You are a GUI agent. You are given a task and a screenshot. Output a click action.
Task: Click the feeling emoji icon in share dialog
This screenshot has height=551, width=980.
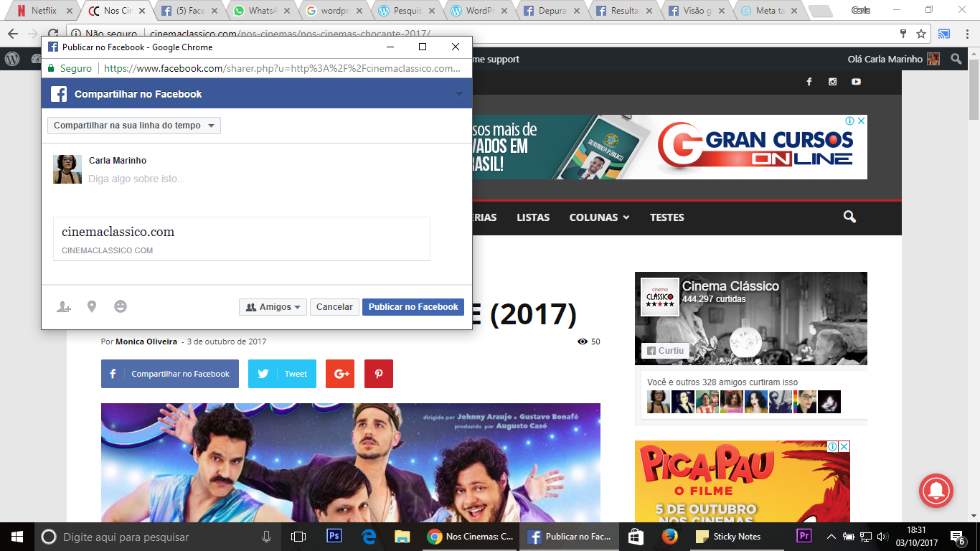point(121,306)
